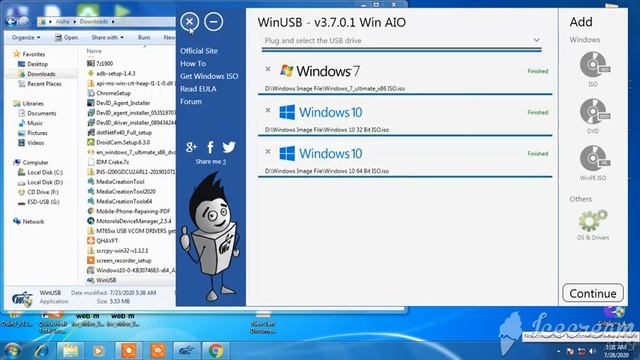Click Downloads in the Explorer address bar
The height and width of the screenshot is (360, 640).
click(x=94, y=22)
